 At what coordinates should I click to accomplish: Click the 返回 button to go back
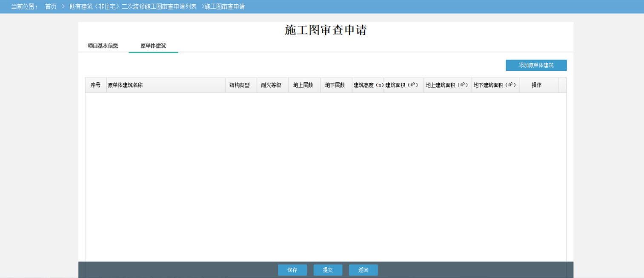(363, 270)
